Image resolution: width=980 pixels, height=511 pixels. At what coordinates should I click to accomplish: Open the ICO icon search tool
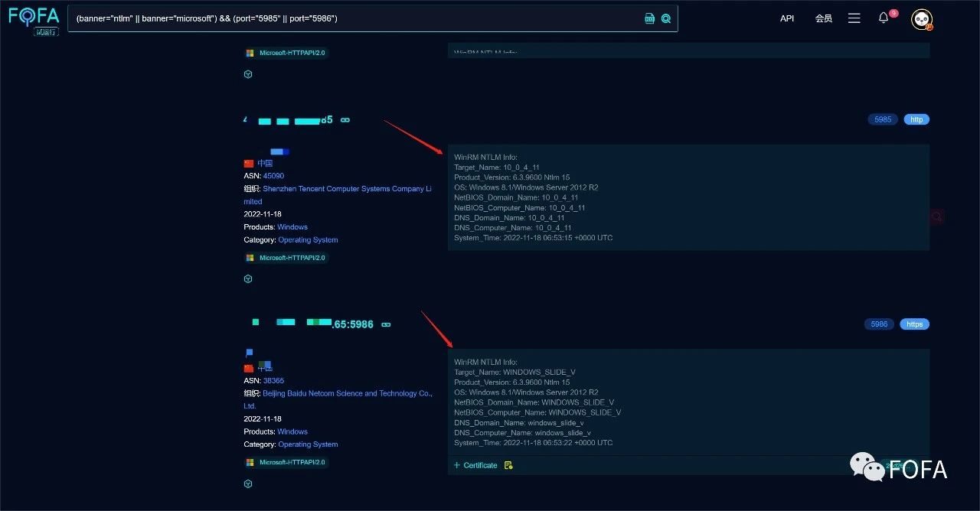point(650,18)
